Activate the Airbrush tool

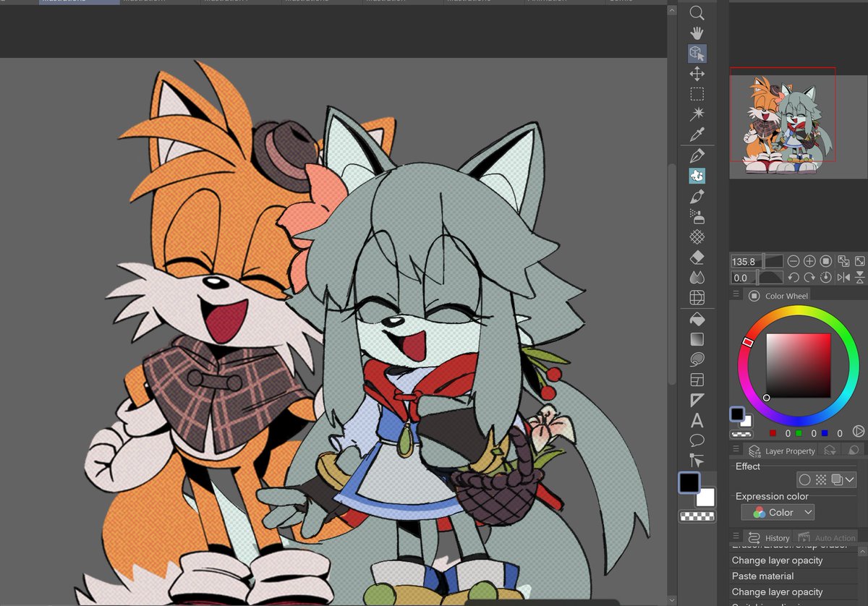697,215
